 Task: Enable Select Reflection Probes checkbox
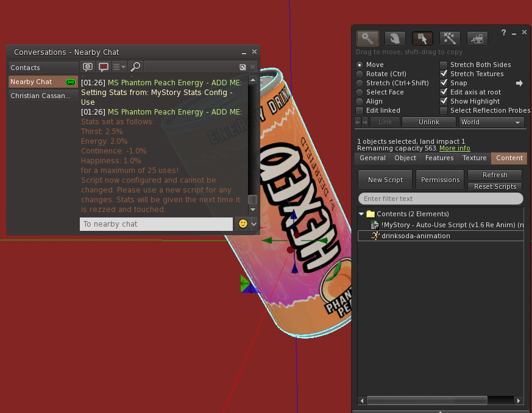coord(444,110)
